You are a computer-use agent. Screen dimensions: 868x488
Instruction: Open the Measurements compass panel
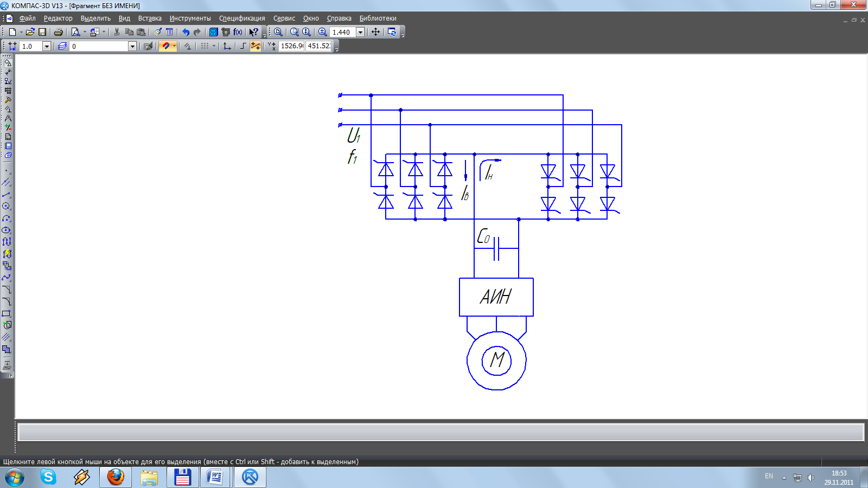[x=8, y=118]
